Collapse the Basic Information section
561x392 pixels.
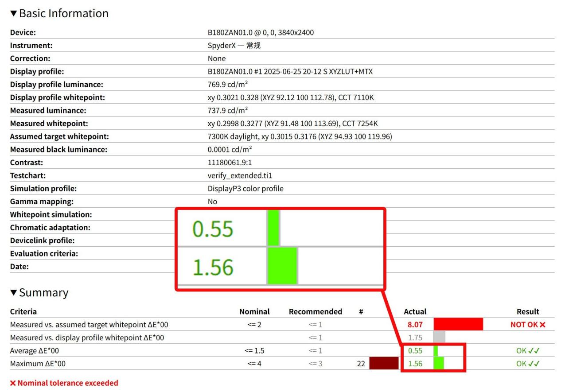coord(13,14)
